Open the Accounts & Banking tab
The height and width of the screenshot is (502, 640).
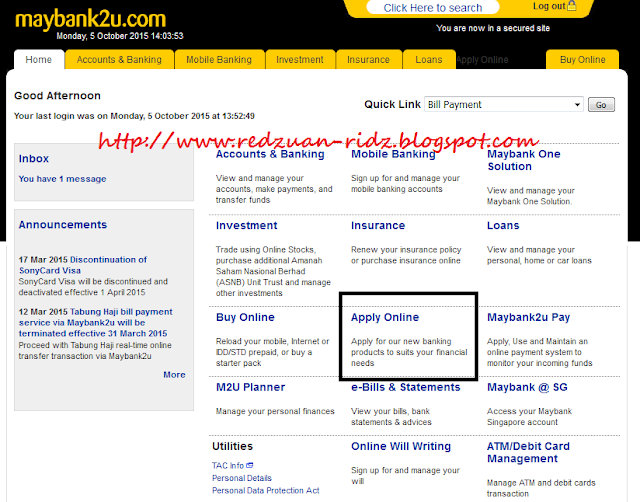click(x=119, y=60)
